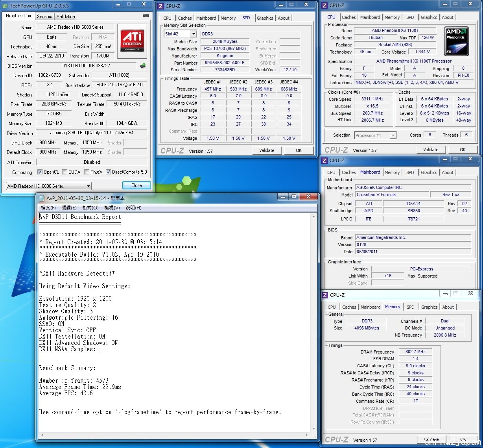Viewport: 483px width, 448px height.
Task: Click the "Kingston" manufacturer field
Action: [x=225, y=56]
